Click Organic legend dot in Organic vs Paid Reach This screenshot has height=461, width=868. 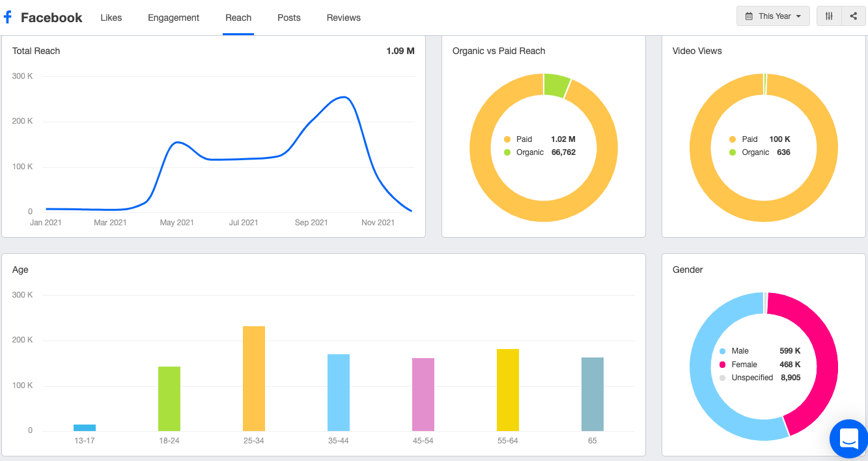pyautogui.click(x=507, y=152)
